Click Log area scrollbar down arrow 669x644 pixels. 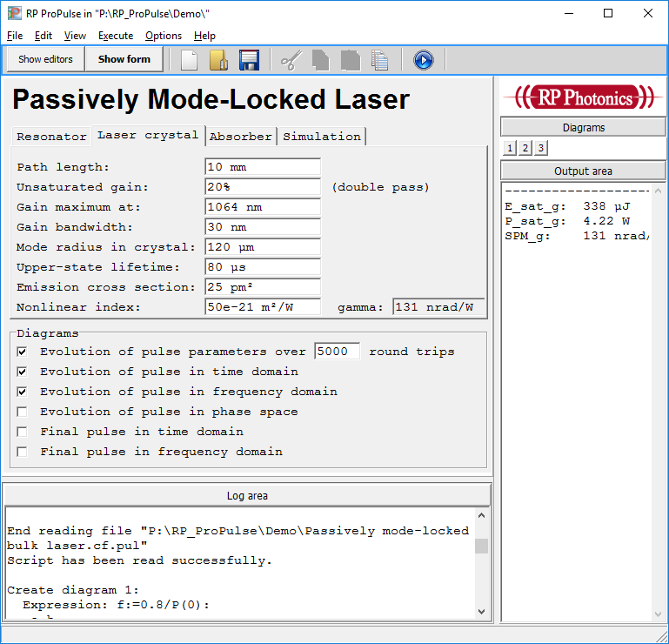(x=482, y=612)
